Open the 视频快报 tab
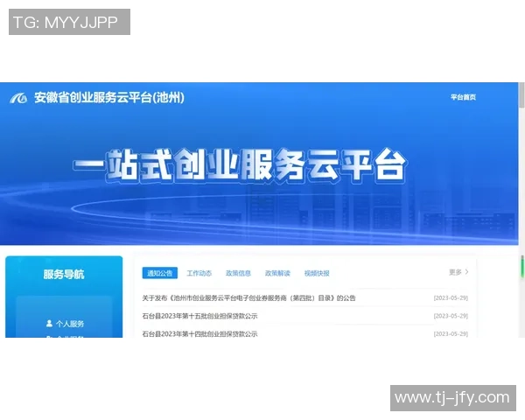This screenshot has width=525, height=420. 317,273
